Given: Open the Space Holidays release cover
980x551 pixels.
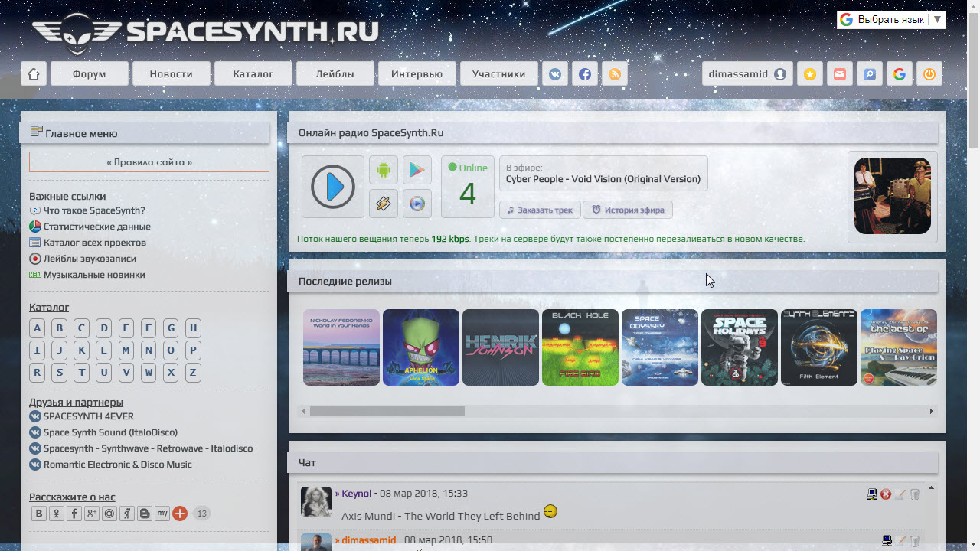Looking at the screenshot, I should pos(740,347).
